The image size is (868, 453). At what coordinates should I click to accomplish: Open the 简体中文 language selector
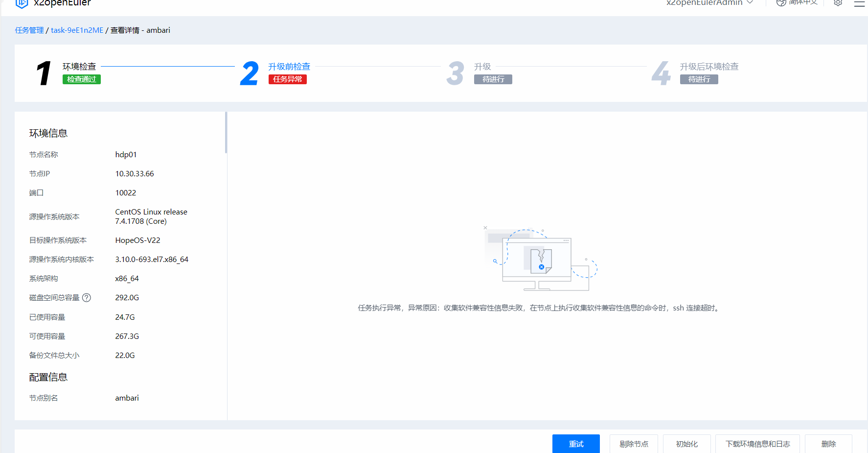[x=802, y=3]
